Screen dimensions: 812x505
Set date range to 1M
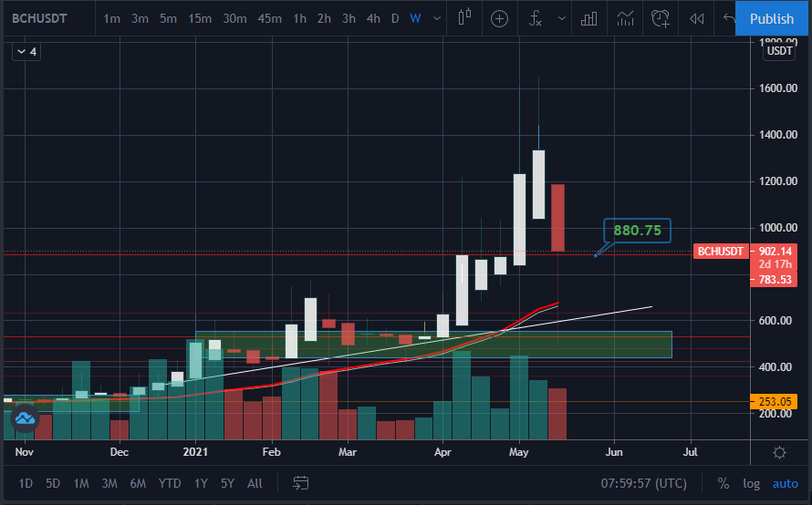[81, 484]
